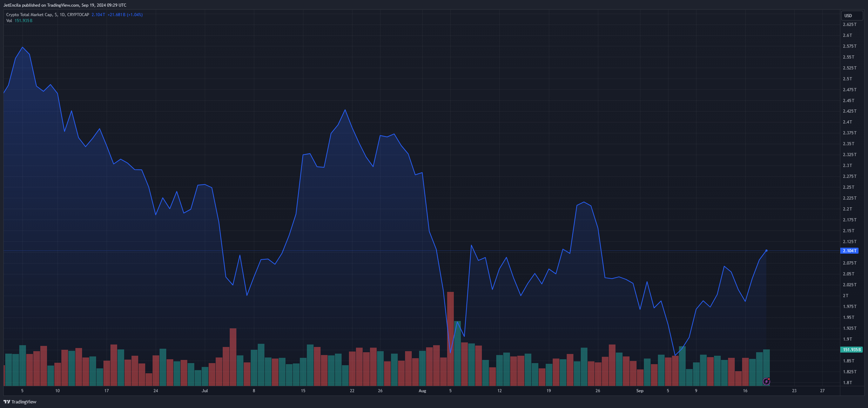The width and height of the screenshot is (868, 408).
Task: Click the 19 date label on time axis
Action: coord(549,391)
